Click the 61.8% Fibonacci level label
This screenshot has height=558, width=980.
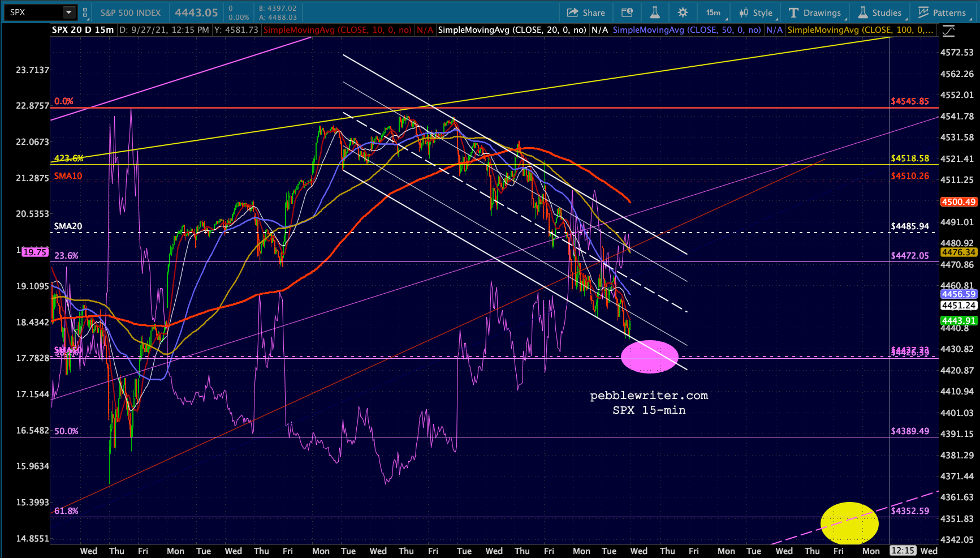(x=66, y=511)
